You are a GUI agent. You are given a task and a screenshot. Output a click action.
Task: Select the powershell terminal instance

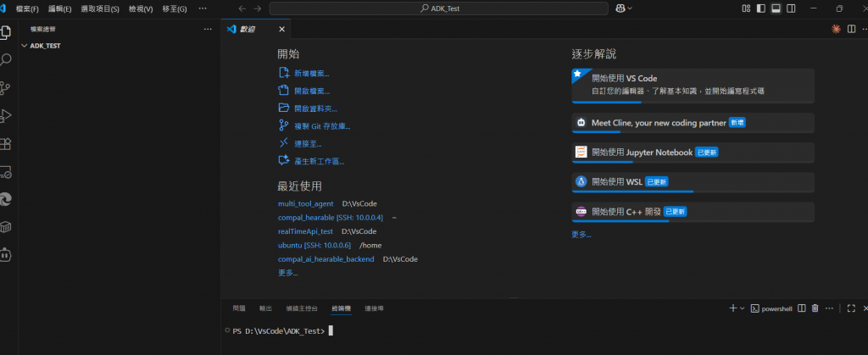click(771, 308)
